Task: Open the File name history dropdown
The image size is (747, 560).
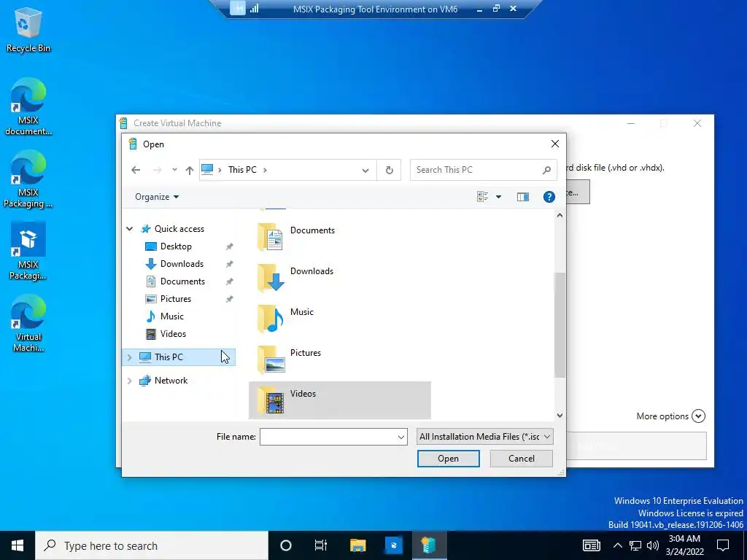Action: click(x=401, y=437)
